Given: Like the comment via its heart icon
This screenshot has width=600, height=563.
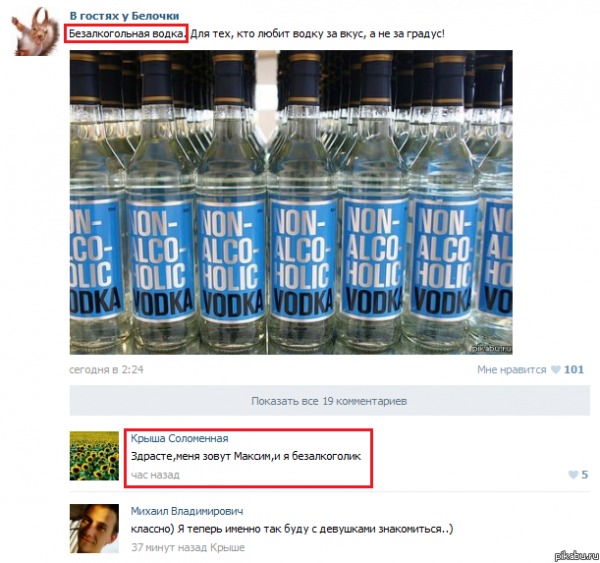Looking at the screenshot, I should click(573, 475).
